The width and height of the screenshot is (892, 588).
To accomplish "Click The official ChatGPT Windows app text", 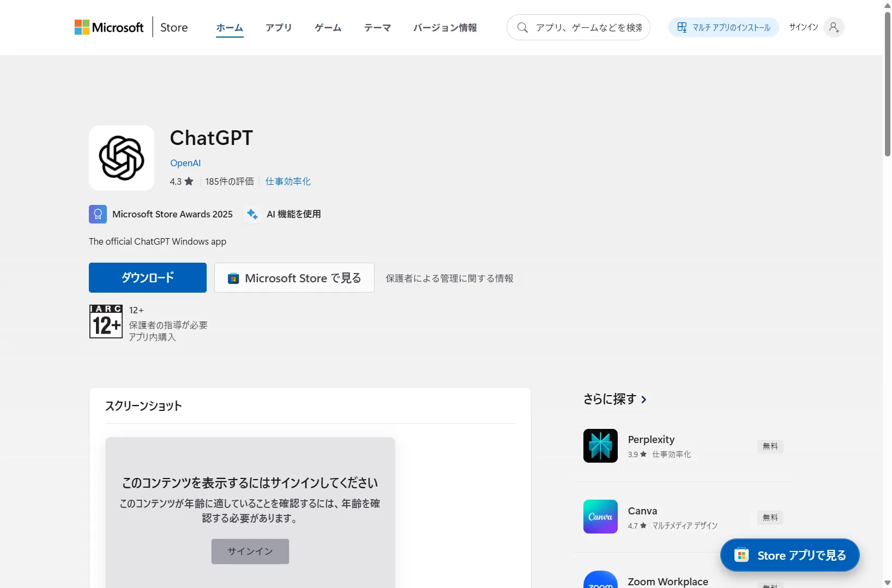I will pos(158,241).
